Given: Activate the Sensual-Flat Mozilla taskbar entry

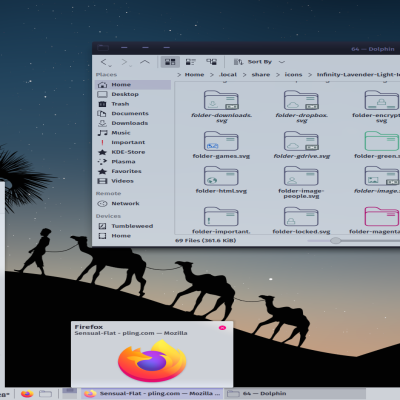Looking at the screenshot, I should [x=152, y=394].
